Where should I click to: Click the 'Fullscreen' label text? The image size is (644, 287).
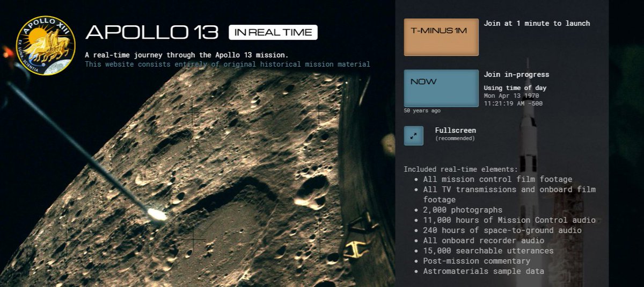[455, 131]
